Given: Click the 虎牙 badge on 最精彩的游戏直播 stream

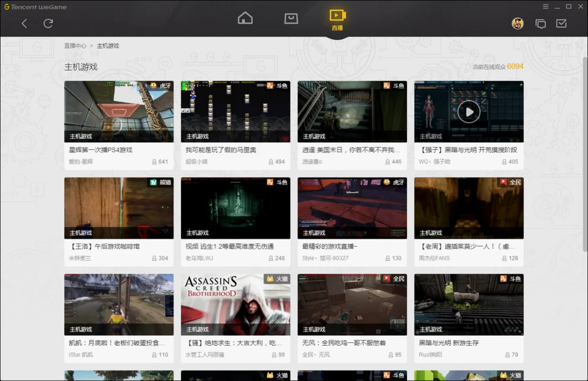Looking at the screenshot, I should coord(394,182).
